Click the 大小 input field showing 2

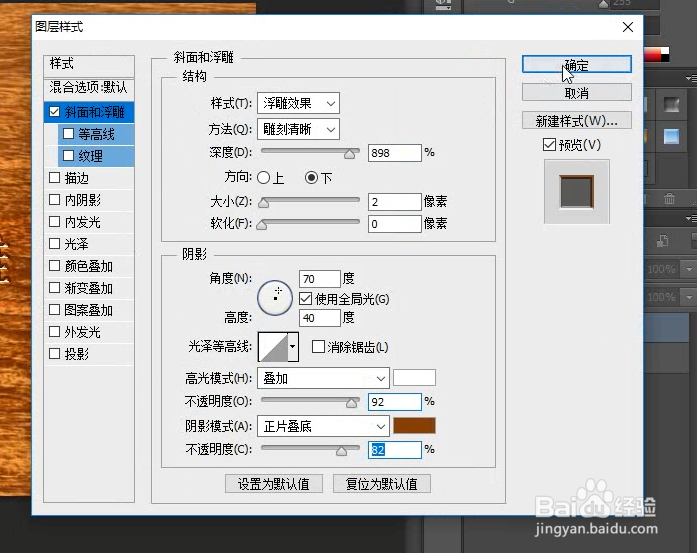[394, 202]
